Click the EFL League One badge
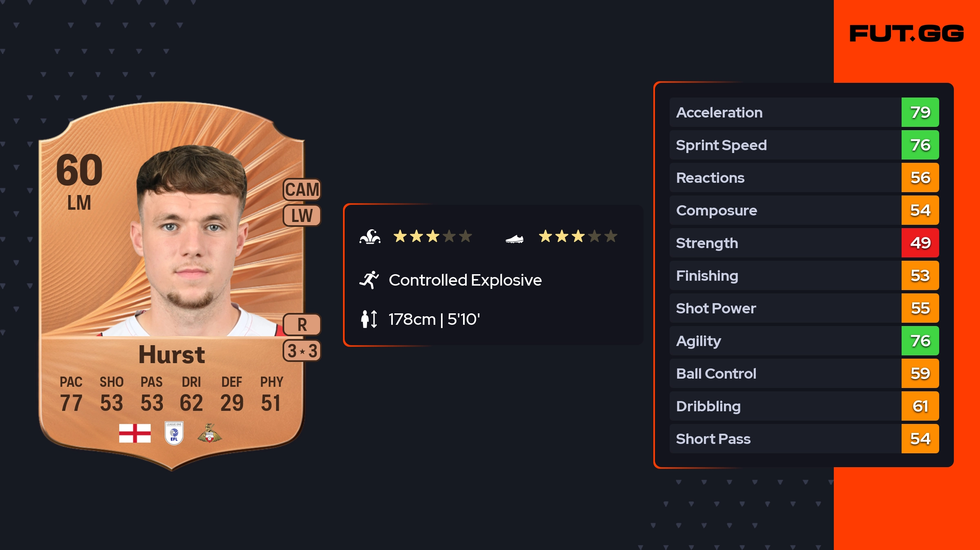The width and height of the screenshot is (980, 550). [174, 433]
